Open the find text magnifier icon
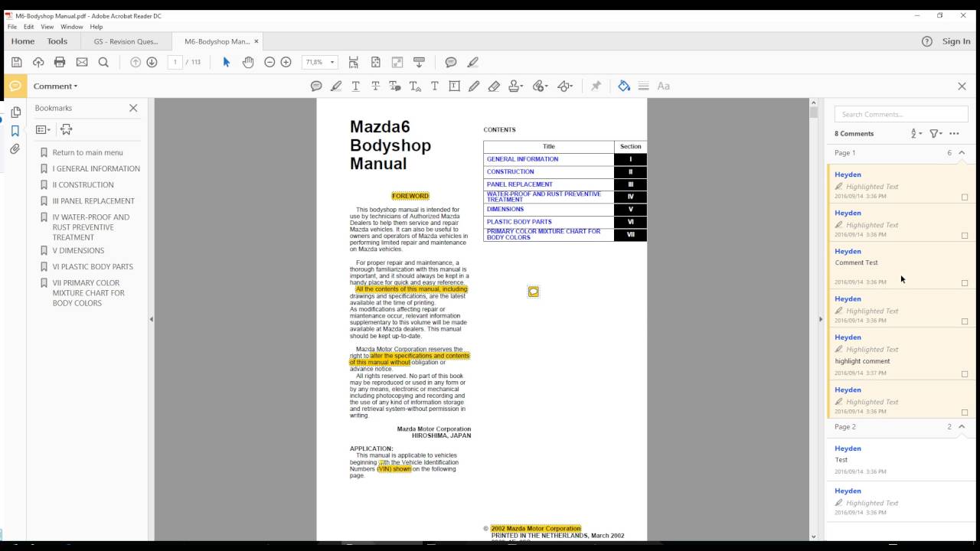This screenshot has width=980, height=551. pyautogui.click(x=103, y=62)
